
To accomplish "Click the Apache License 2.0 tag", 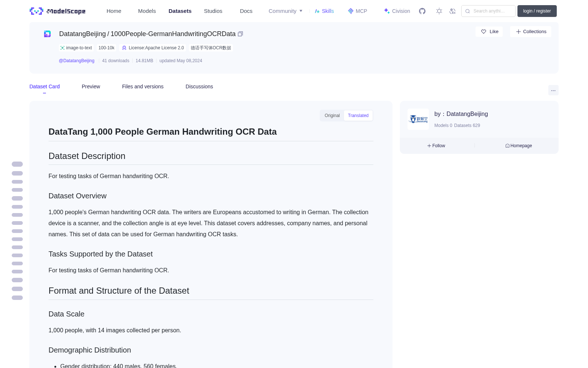I will [x=153, y=48].
